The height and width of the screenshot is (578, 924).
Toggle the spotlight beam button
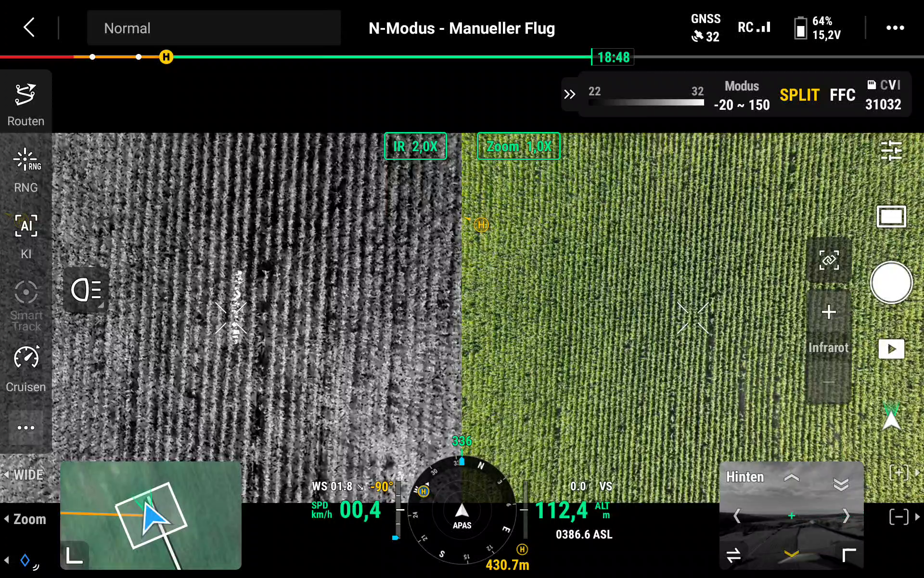click(86, 290)
